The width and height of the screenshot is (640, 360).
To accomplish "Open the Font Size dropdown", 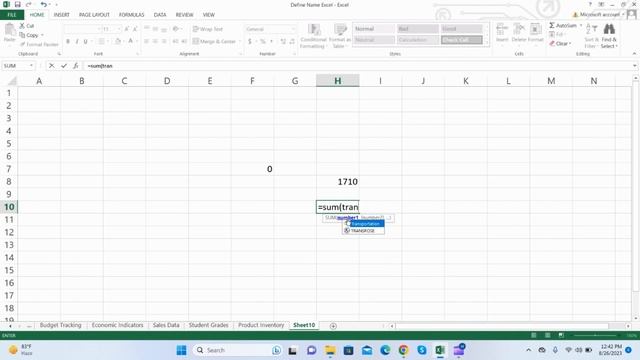I will point(119,29).
